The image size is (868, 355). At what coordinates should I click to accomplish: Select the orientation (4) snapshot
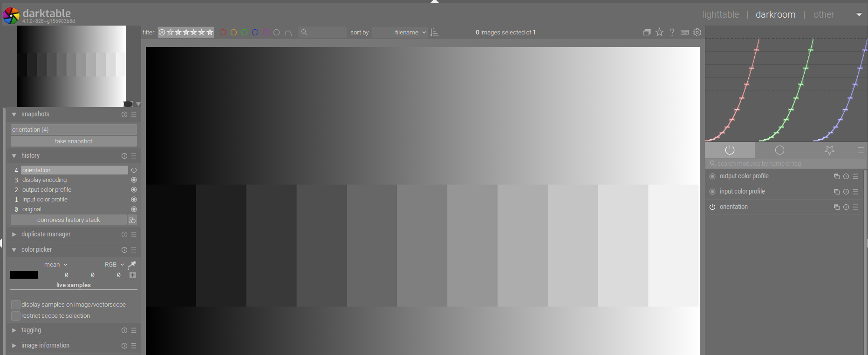pyautogui.click(x=74, y=129)
